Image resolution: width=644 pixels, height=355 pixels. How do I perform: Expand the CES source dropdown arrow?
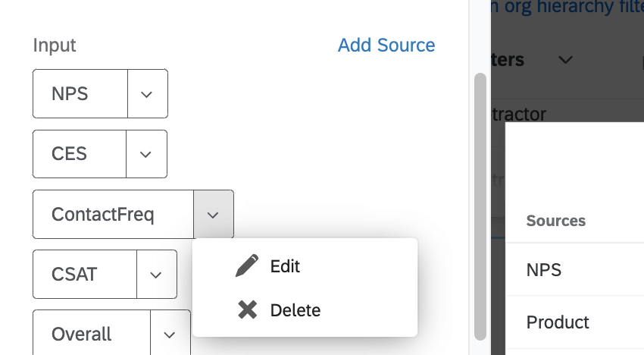pyautogui.click(x=146, y=154)
